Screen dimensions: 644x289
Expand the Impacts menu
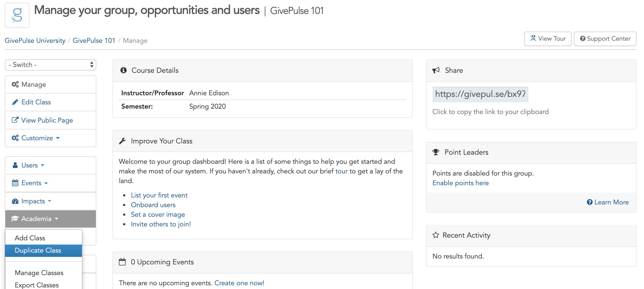point(51,201)
